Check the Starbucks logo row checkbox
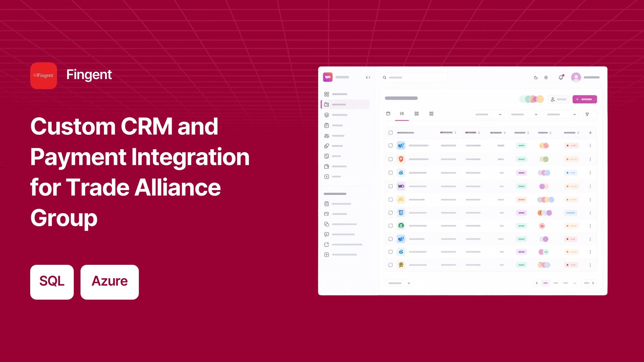The height and width of the screenshot is (362, 644). [x=390, y=226]
